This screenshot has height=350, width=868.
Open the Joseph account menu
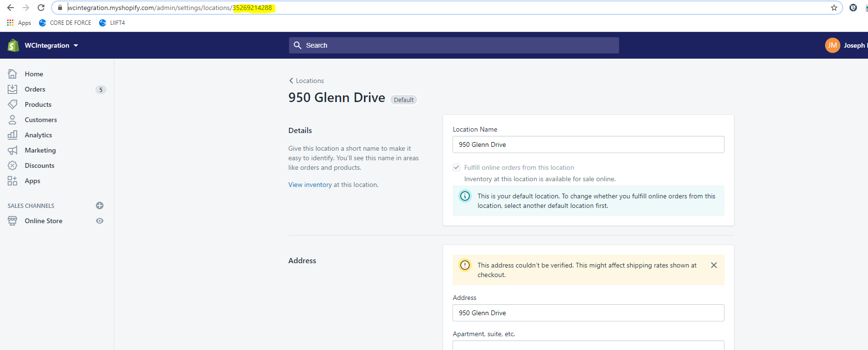855,45
